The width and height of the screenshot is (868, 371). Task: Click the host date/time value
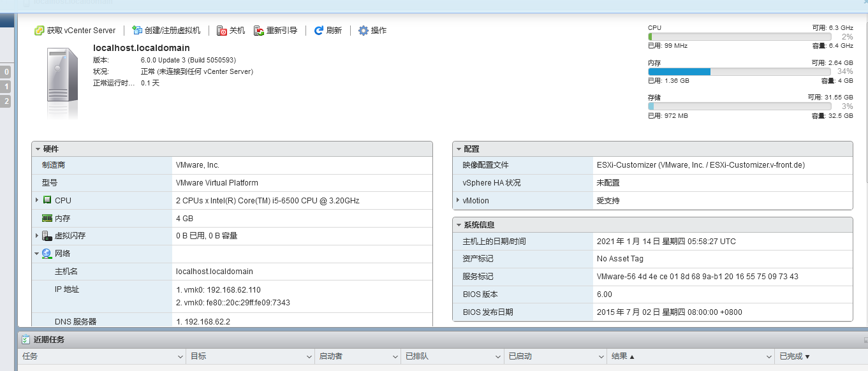point(666,242)
